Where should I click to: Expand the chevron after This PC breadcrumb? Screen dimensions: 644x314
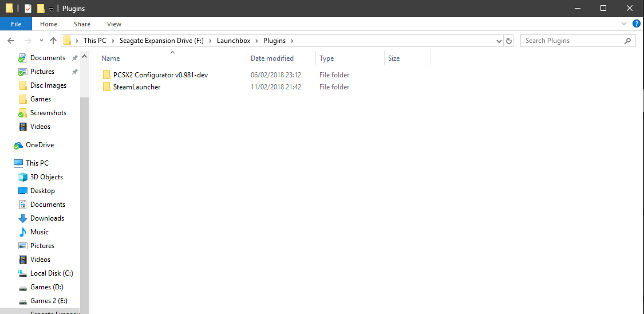click(x=113, y=41)
